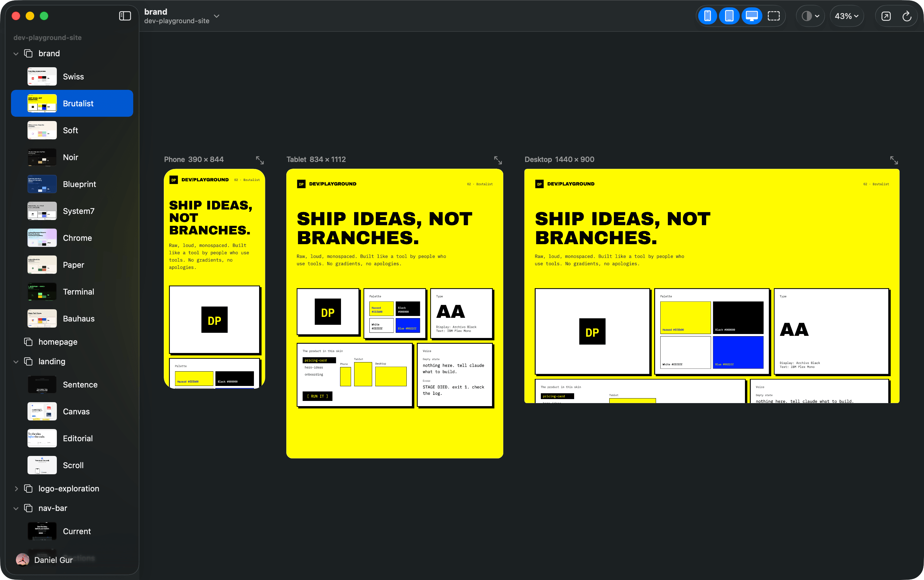Toggle the Phone viewport button

tap(708, 16)
